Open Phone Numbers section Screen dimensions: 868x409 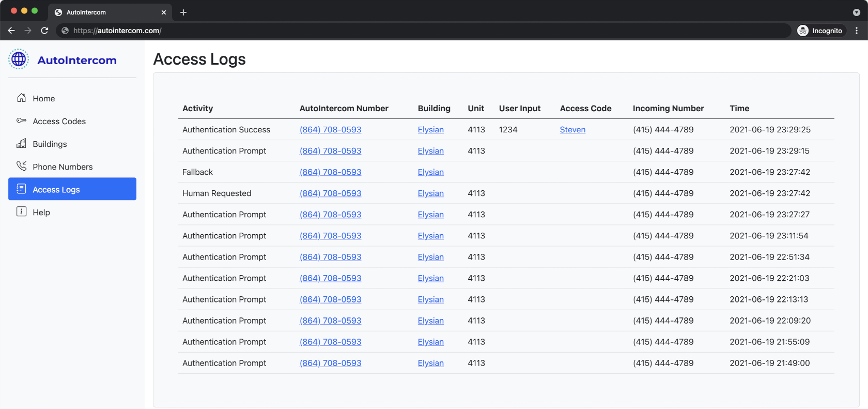click(72, 166)
